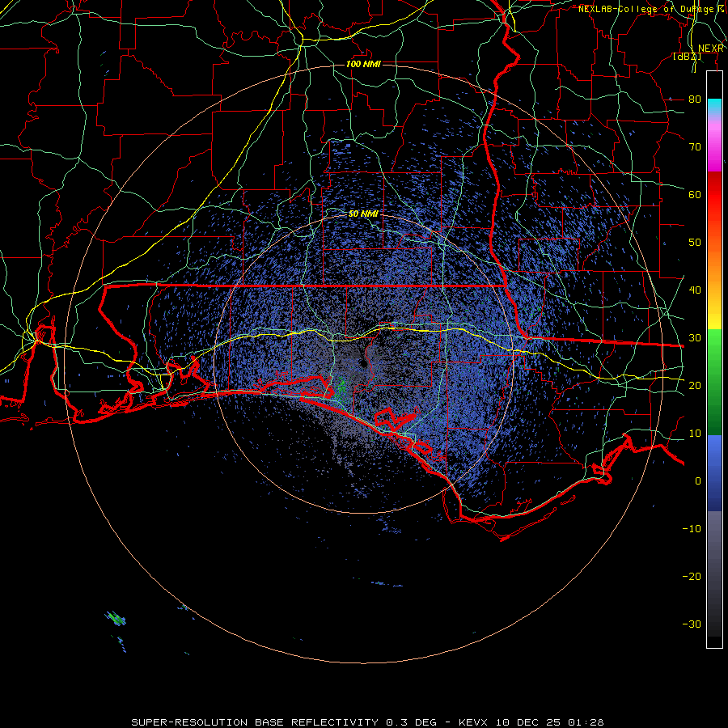728x728 pixels.
Task: Click the 100 NMI range ring label
Action: pyautogui.click(x=363, y=64)
